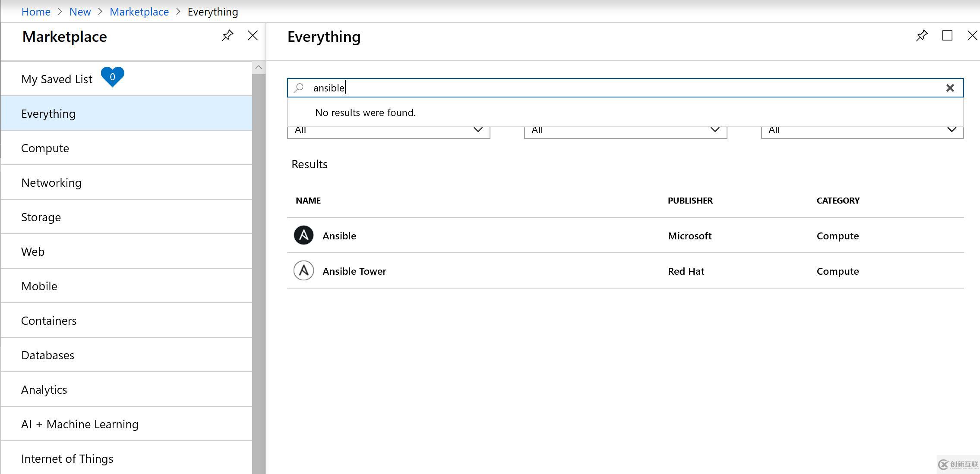980x474 pixels.
Task: Click the ansible search input field
Action: 624,88
